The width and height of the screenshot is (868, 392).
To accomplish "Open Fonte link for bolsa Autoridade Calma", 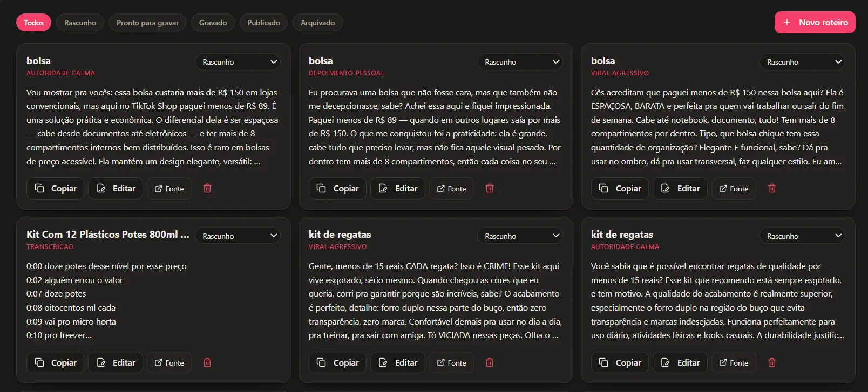I will (169, 188).
